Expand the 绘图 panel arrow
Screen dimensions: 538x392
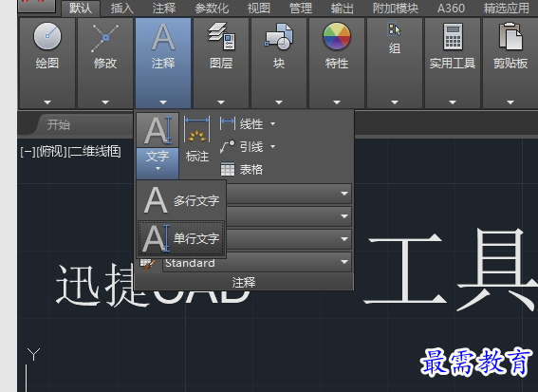47,103
